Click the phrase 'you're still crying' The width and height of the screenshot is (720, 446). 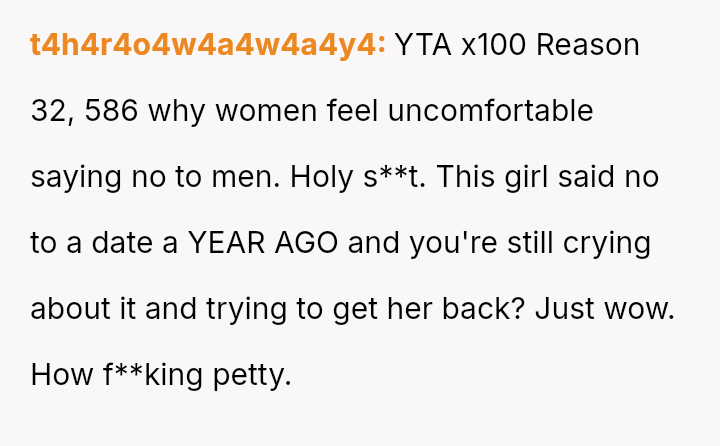(530, 243)
